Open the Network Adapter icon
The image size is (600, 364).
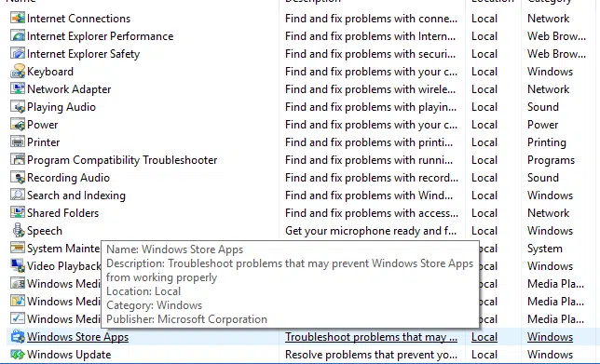click(18, 88)
